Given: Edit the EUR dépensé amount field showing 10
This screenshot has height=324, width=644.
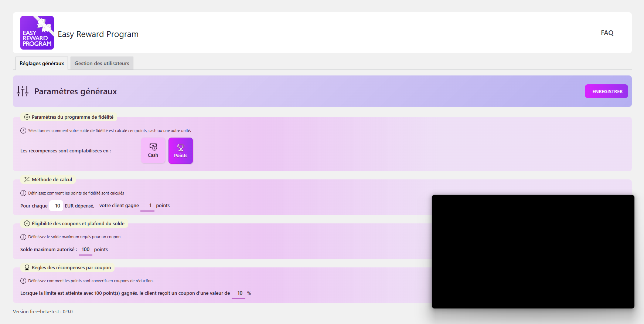Looking at the screenshot, I should [x=56, y=206].
